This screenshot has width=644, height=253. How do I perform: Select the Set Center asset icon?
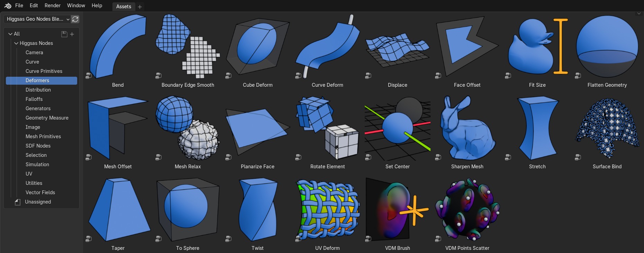tap(397, 128)
